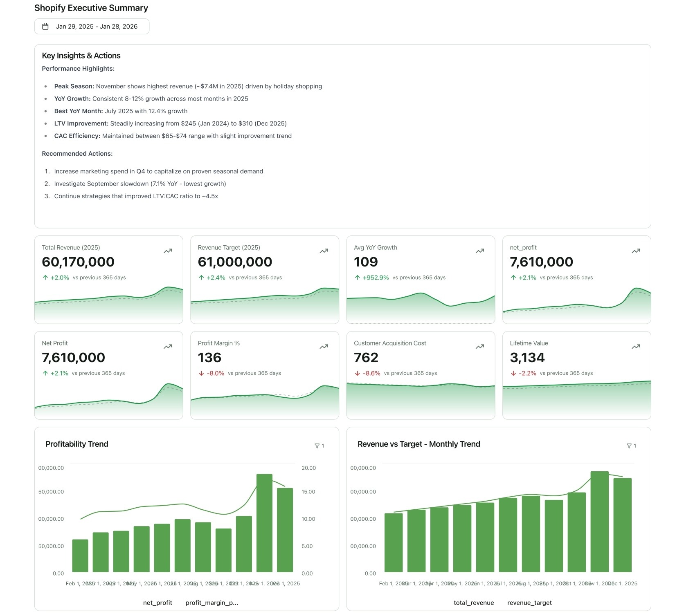Open filter on Revenue vs Target chart
675x616 pixels.
pyautogui.click(x=631, y=446)
